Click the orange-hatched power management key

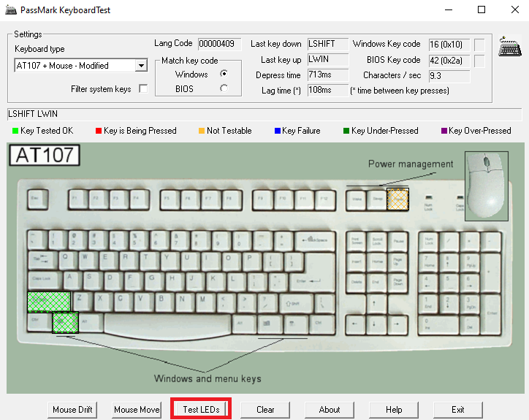click(x=397, y=198)
